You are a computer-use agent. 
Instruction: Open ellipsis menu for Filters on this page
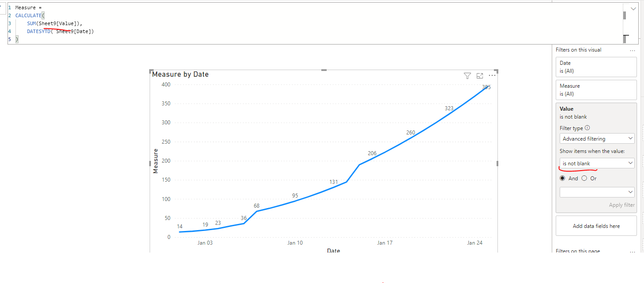pos(633,251)
